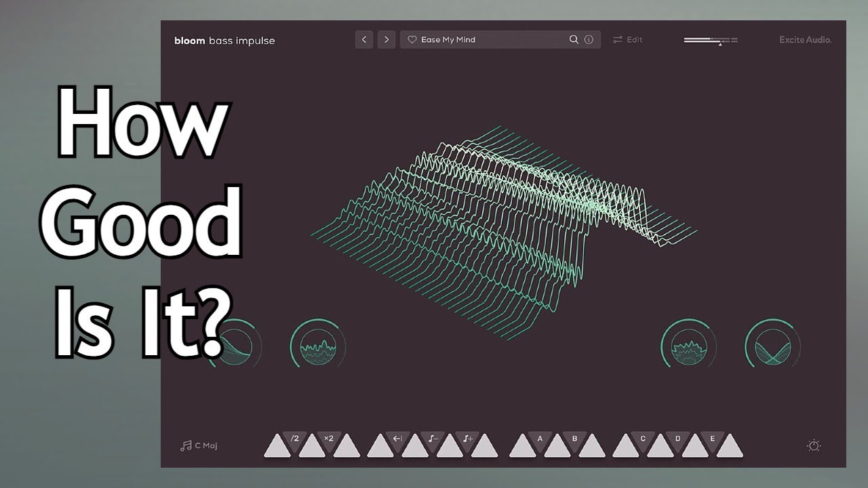Click the Excite Audio logo
The image size is (868, 488).
point(806,40)
